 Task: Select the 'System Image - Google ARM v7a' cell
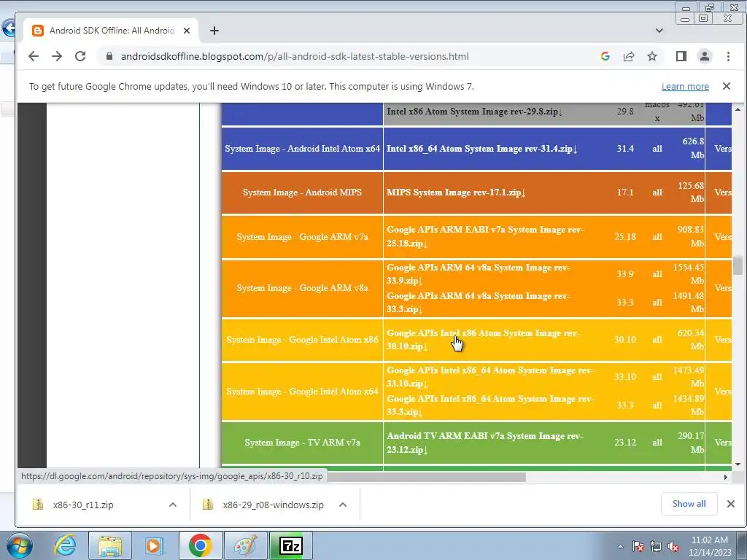coord(303,237)
